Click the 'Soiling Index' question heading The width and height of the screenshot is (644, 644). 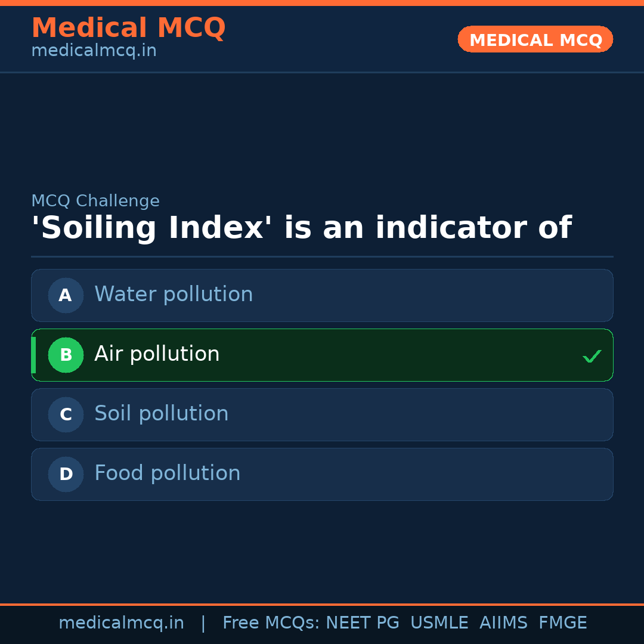tap(301, 228)
